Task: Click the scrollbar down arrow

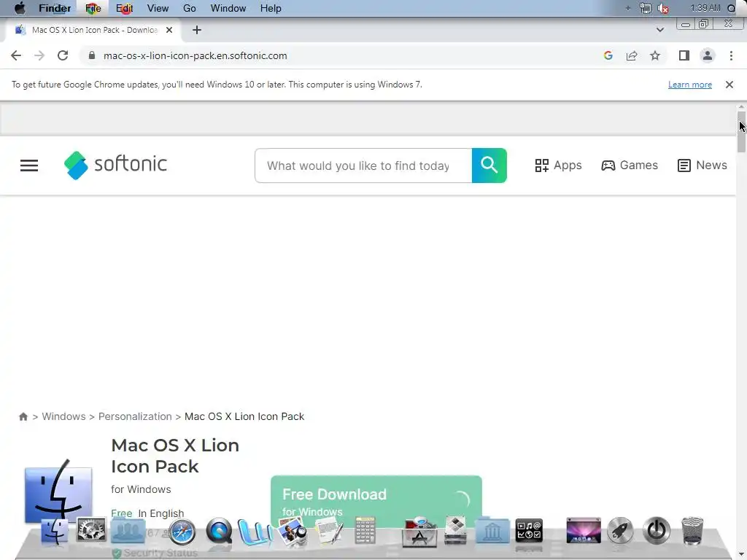Action: [741, 555]
